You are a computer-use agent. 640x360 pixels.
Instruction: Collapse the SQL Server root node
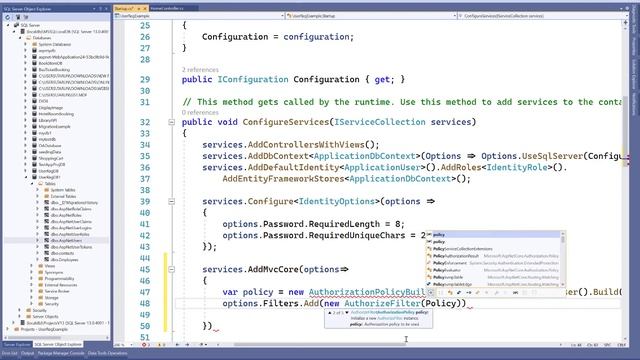click(8, 25)
